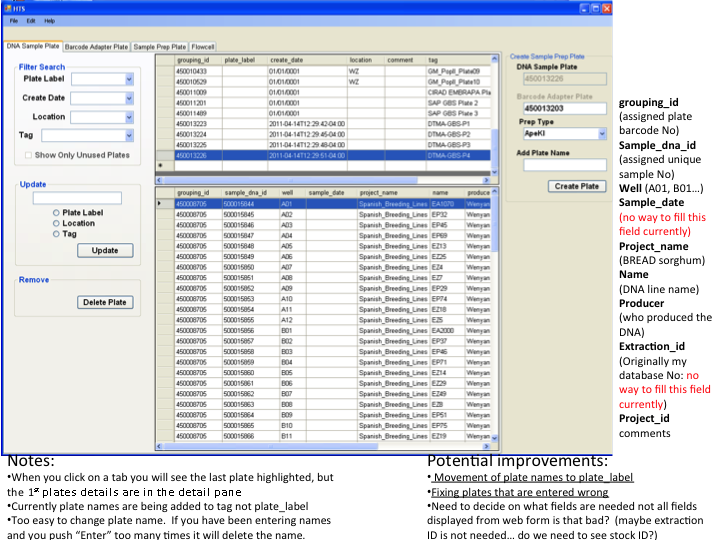720x540 pixels.
Task: Click tag cell DTMA-GBS-P2
Action: point(458,135)
